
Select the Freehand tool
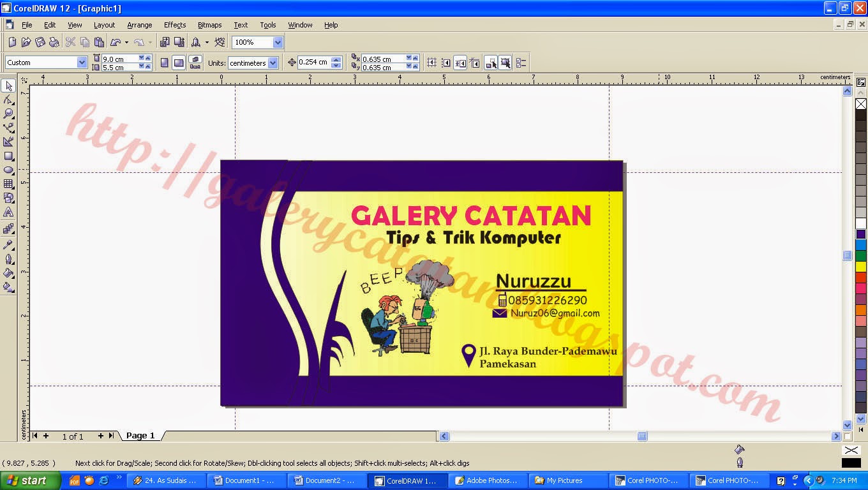point(8,128)
